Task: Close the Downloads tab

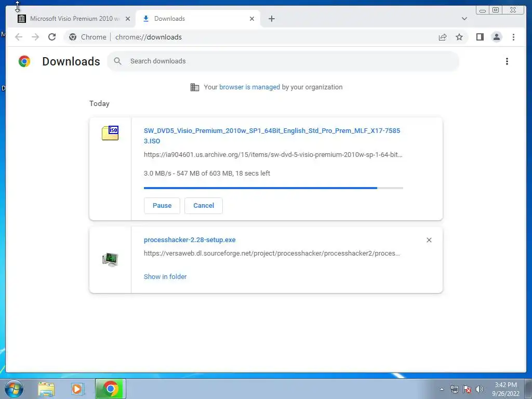Action: (252, 19)
